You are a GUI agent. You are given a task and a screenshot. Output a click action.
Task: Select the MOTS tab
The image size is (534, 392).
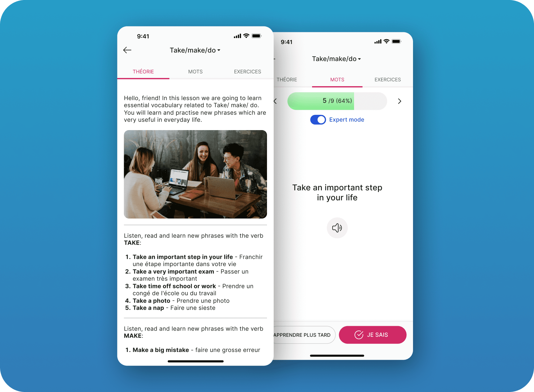(195, 71)
